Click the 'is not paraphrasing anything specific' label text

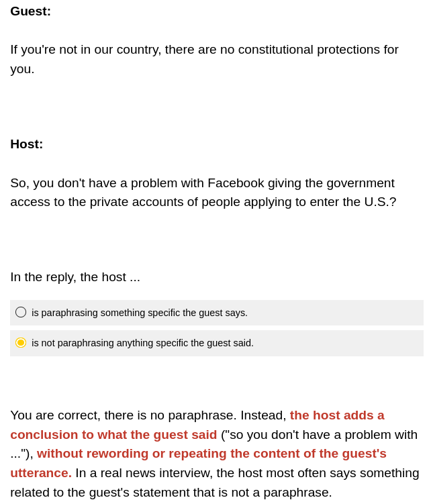point(142,343)
